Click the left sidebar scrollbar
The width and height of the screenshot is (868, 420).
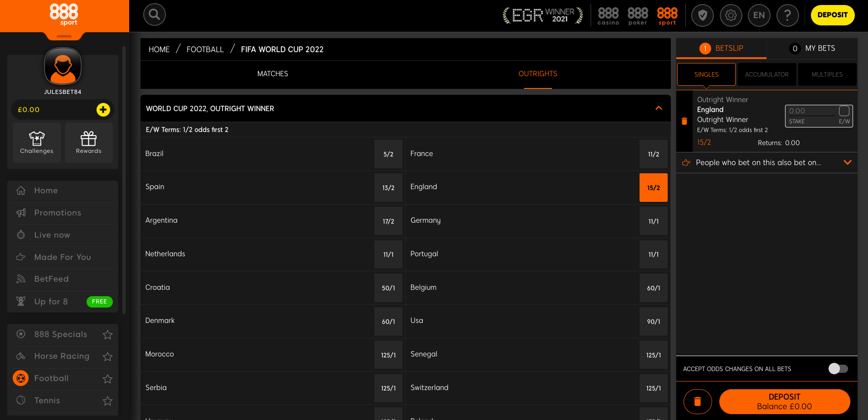click(x=124, y=179)
